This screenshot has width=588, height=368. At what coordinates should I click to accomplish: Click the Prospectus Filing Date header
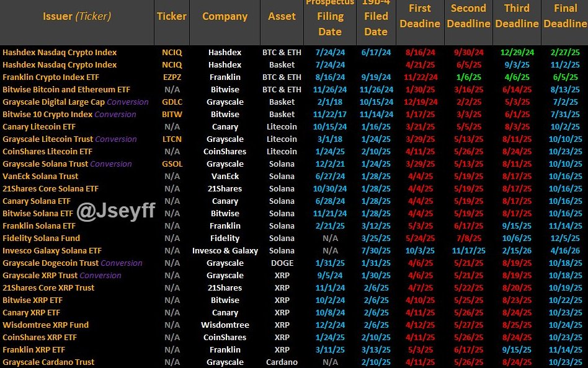tap(329, 19)
